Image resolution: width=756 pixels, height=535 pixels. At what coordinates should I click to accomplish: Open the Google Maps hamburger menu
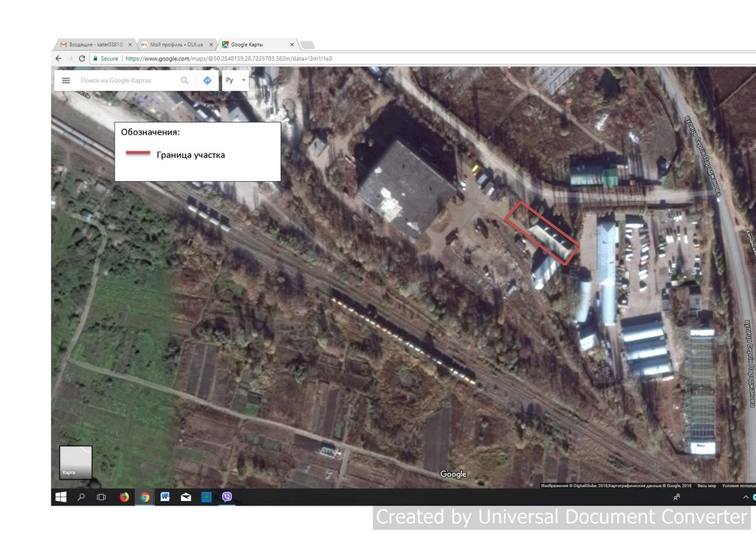[x=66, y=81]
